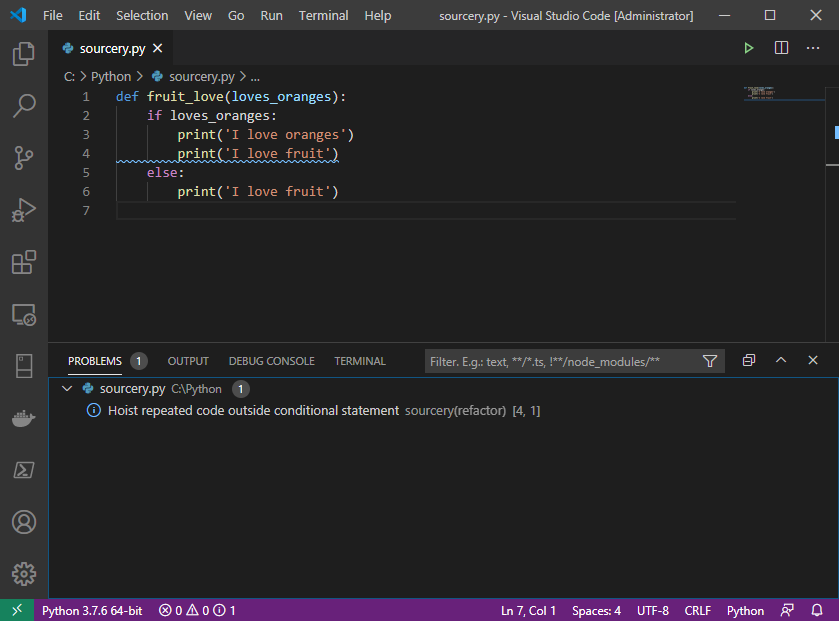Click the info icon of the Hoist problem
The height and width of the screenshot is (621, 839).
tap(94, 410)
